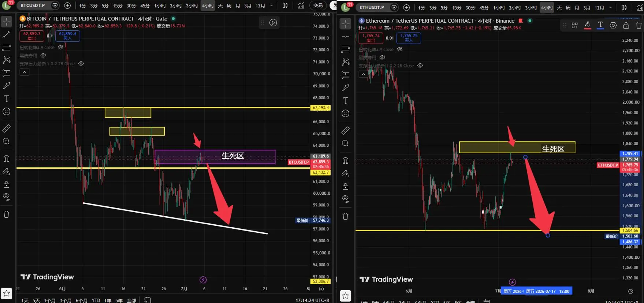Open candle chart style menu in BTC chart
Image resolution: width=644 pixels, height=303 pixels.
285,5
